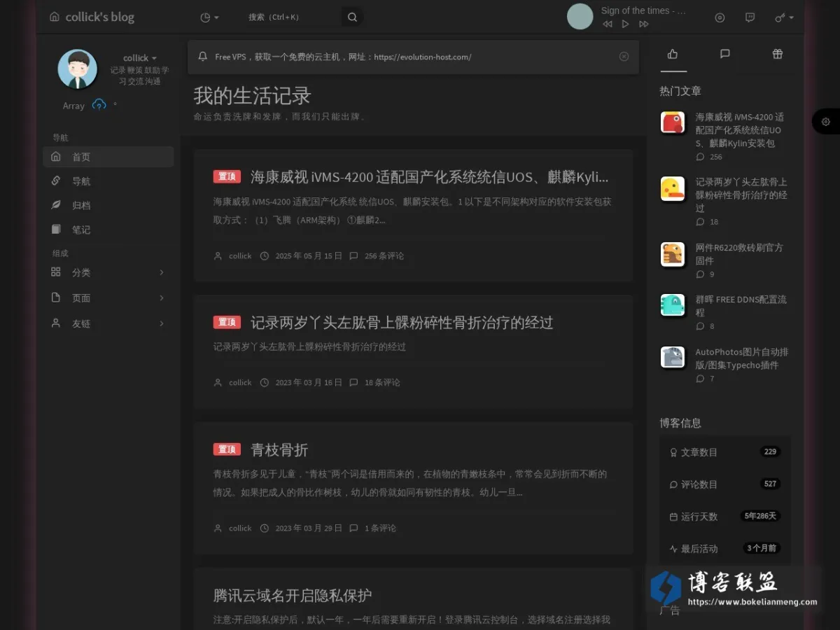Click the cloud upload icon under avatar
The image size is (840, 630).
pos(99,105)
